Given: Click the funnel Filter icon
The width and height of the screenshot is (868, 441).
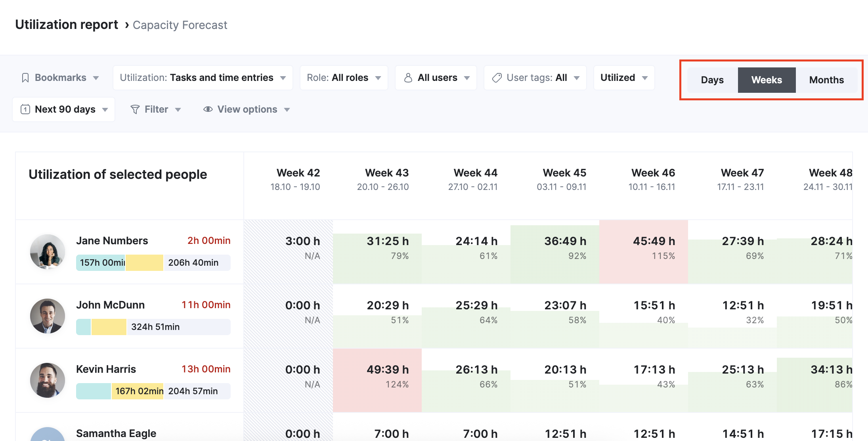Looking at the screenshot, I should click(x=135, y=109).
